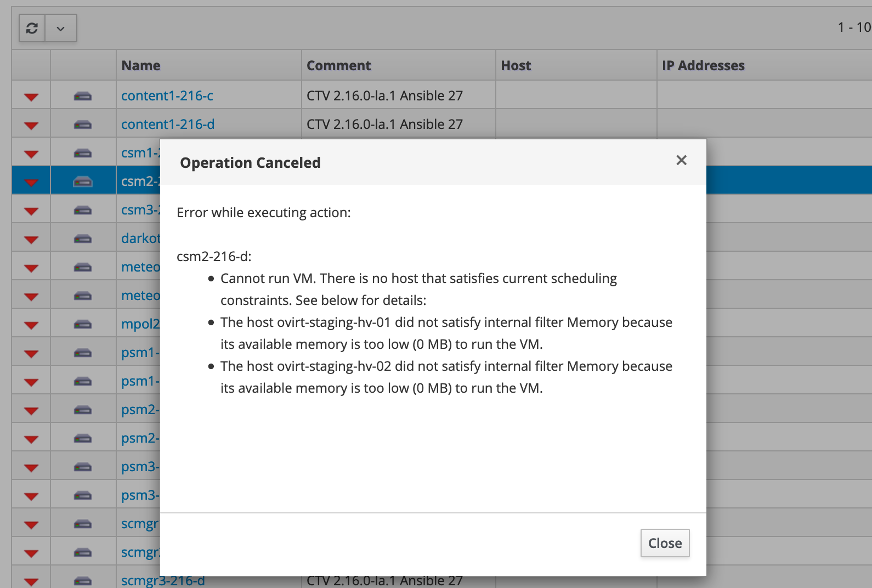Close the Operation Canceled dialog with X
The width and height of the screenshot is (872, 588).
tap(681, 160)
